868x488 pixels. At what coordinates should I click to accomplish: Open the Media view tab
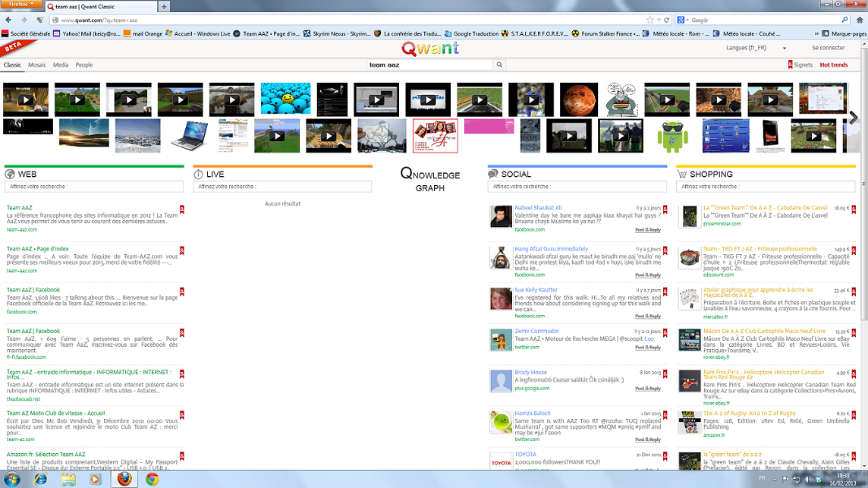(61, 65)
